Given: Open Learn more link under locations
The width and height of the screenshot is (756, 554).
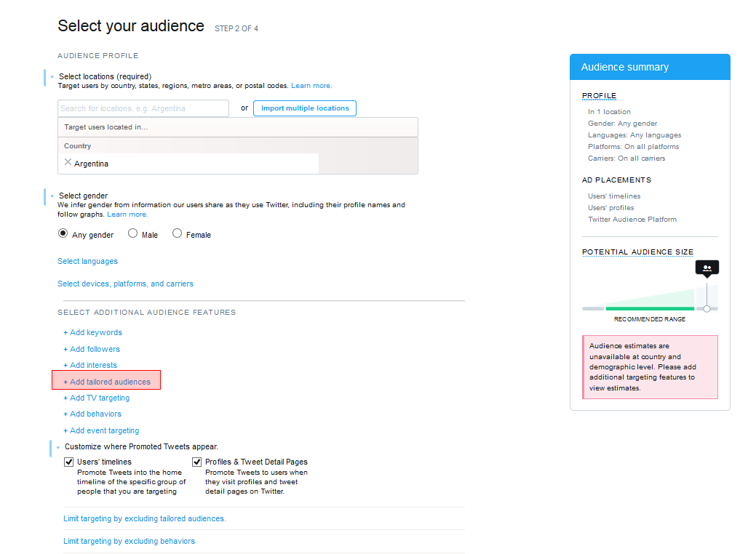Looking at the screenshot, I should click(x=311, y=86).
